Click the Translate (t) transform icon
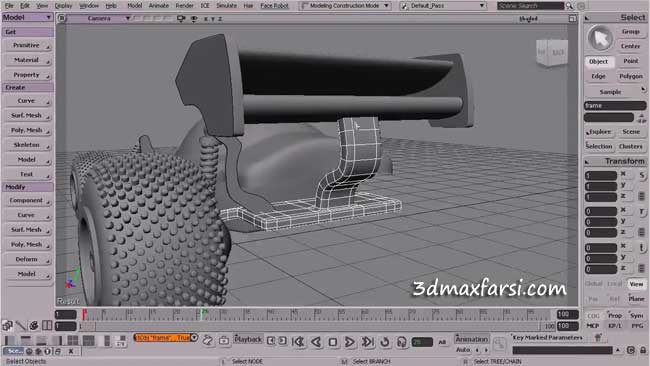650x366 pixels. point(642,248)
